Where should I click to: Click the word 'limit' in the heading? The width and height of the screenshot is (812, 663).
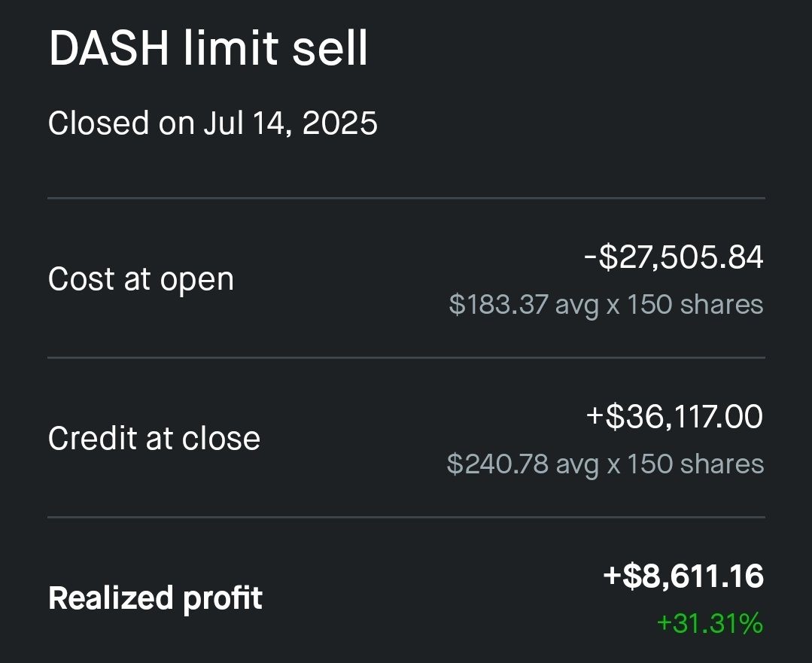coord(230,47)
